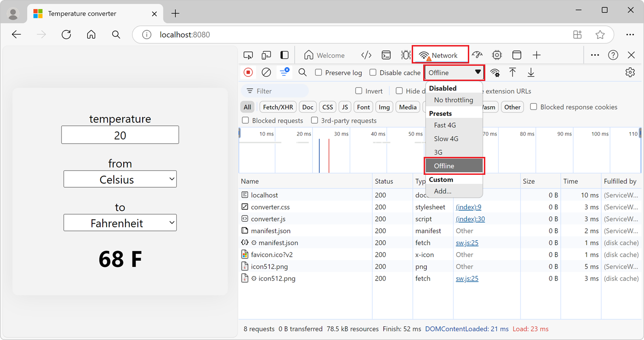Select No throttling option
Screen dimensions: 644x340
tap(454, 100)
